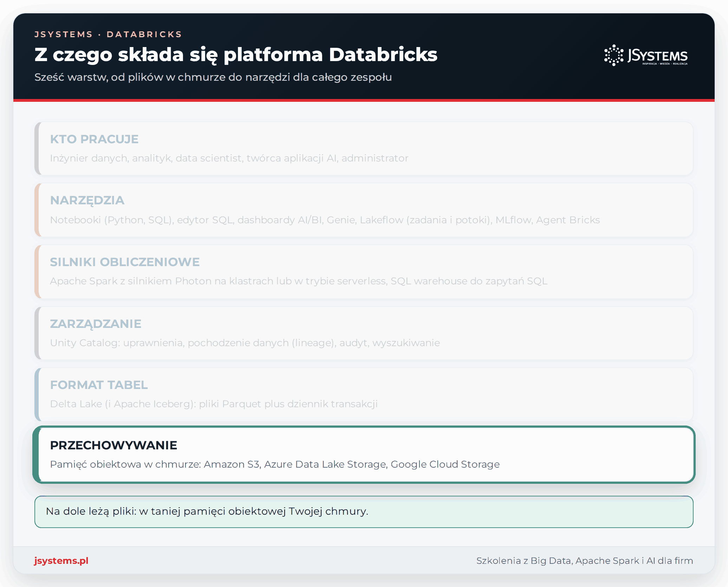Click the 'Unity Catalog: uprawnienia' description

click(245, 343)
